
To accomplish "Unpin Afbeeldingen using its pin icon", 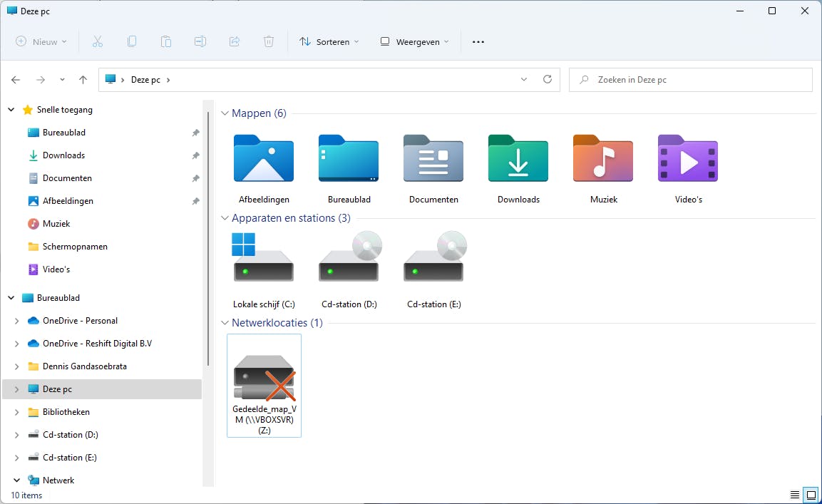I will pyautogui.click(x=195, y=202).
